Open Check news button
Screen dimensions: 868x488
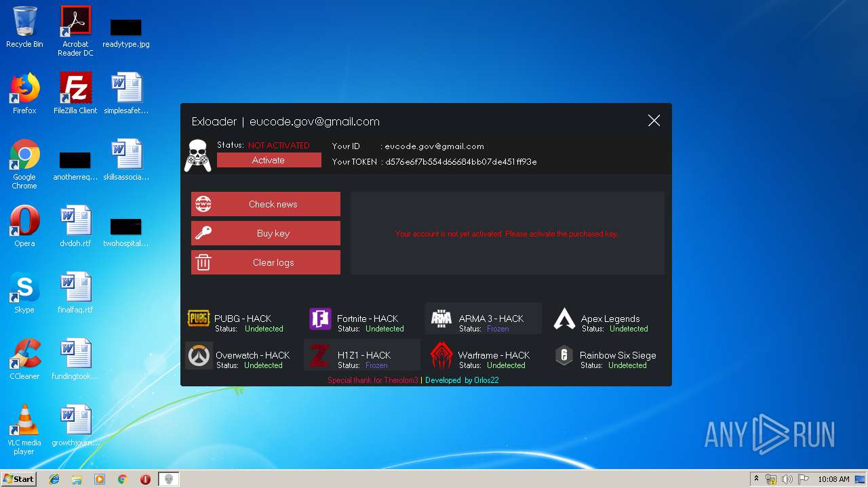click(266, 204)
